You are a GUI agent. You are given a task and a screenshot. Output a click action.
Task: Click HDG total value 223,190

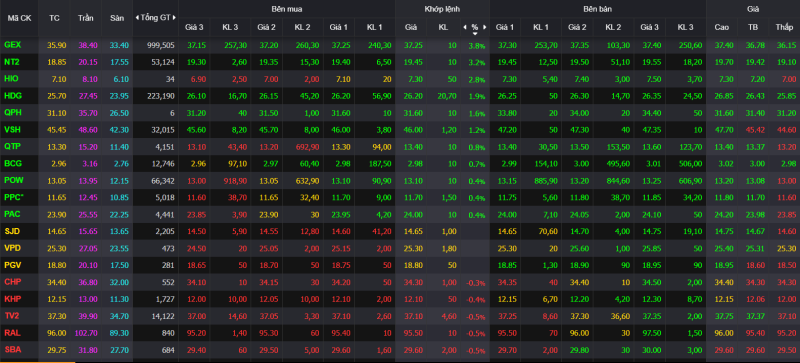[161, 96]
